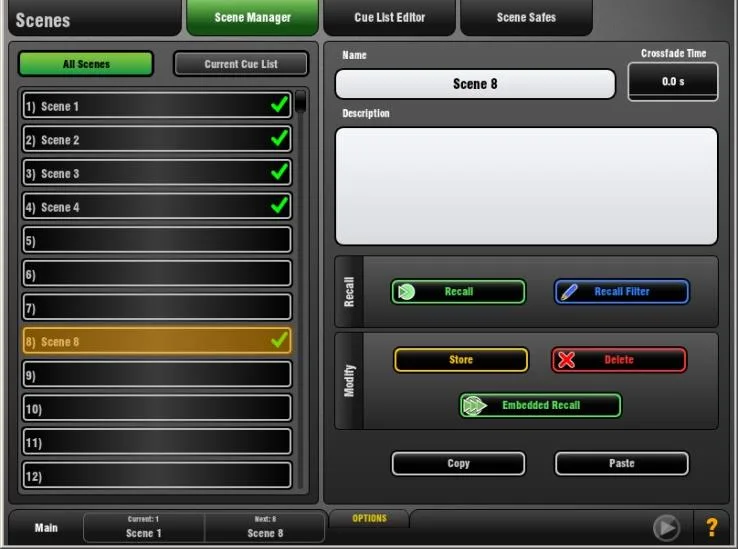Select Scene 3 in the list
Screen dimensions: 738x549
click(x=157, y=172)
